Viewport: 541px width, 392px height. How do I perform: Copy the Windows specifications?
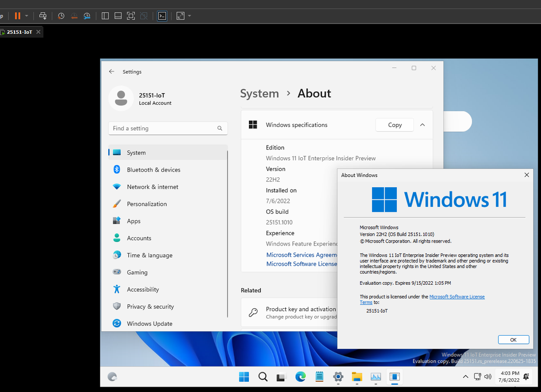pos(394,125)
